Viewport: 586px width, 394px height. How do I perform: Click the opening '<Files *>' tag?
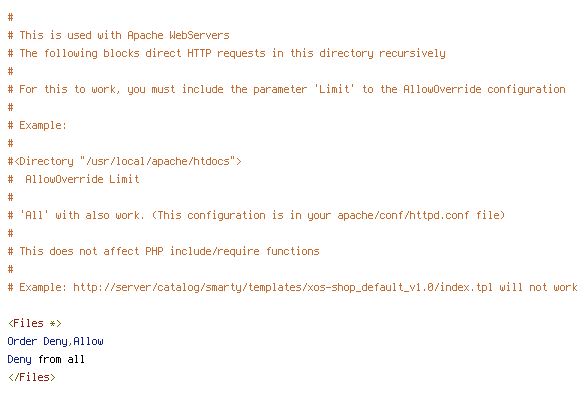[35, 323]
